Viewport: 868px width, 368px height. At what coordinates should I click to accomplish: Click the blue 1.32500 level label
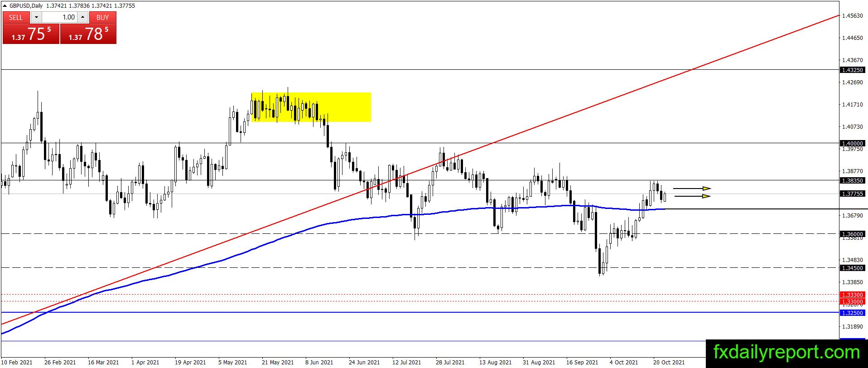[852, 313]
